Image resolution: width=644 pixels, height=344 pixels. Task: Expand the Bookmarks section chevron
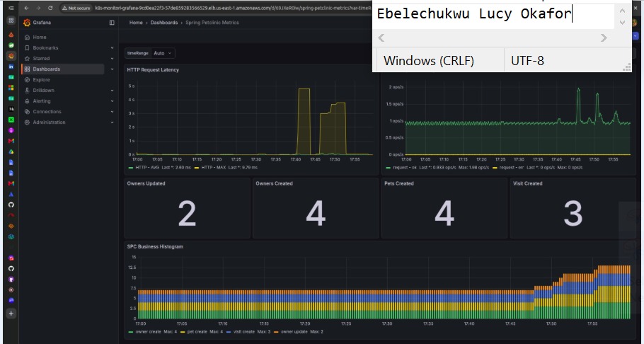[x=112, y=48]
